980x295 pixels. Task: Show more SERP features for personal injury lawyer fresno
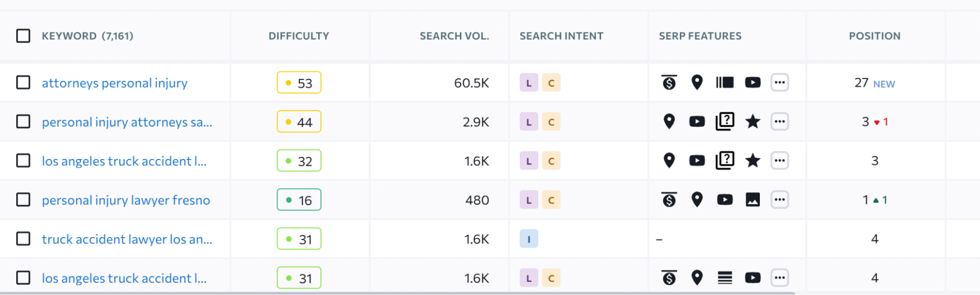[779, 200]
